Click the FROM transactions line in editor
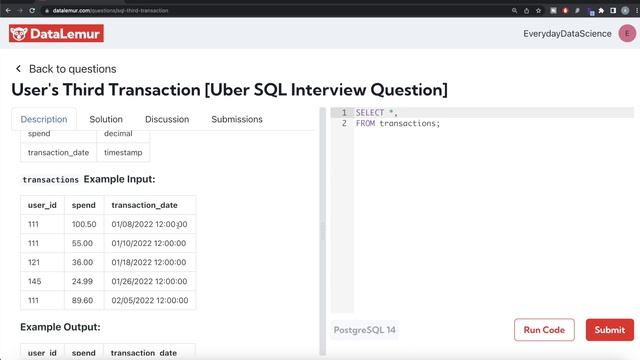The width and height of the screenshot is (640, 360). [398, 123]
